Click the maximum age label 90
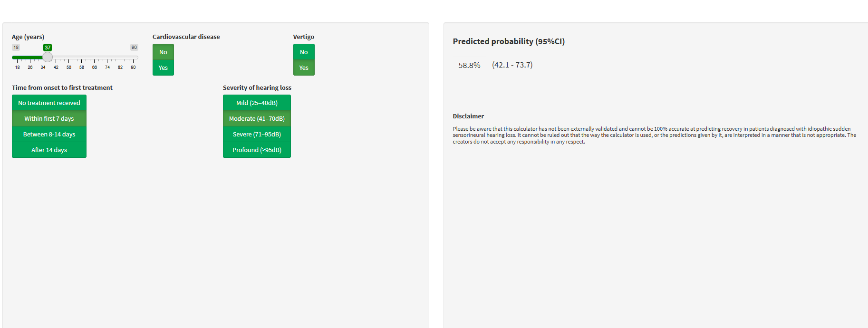Screen dimensions: 868x328 (134, 48)
